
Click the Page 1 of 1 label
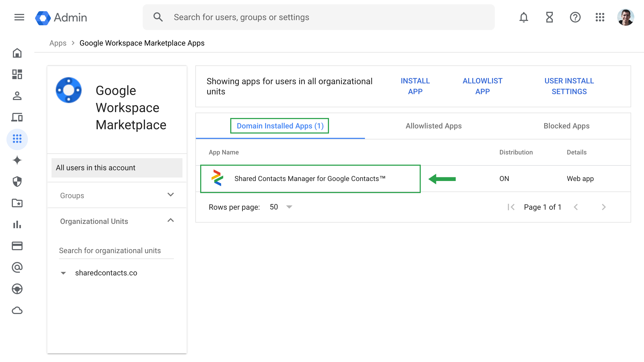tap(543, 207)
